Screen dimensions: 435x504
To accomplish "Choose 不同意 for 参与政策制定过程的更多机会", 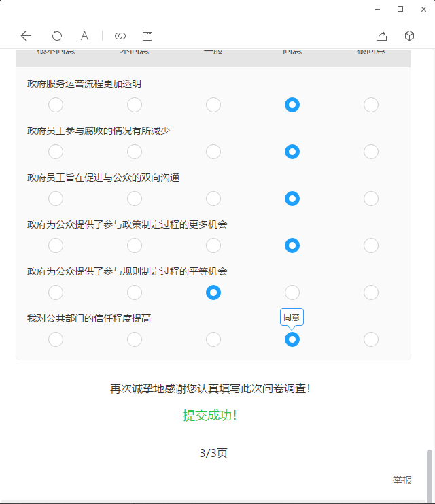I will click(135, 246).
